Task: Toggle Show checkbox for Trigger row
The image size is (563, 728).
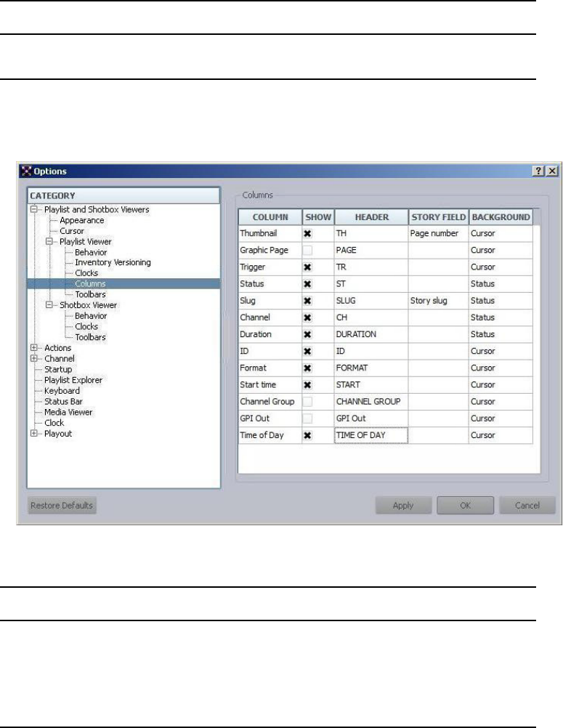Action: point(307,267)
